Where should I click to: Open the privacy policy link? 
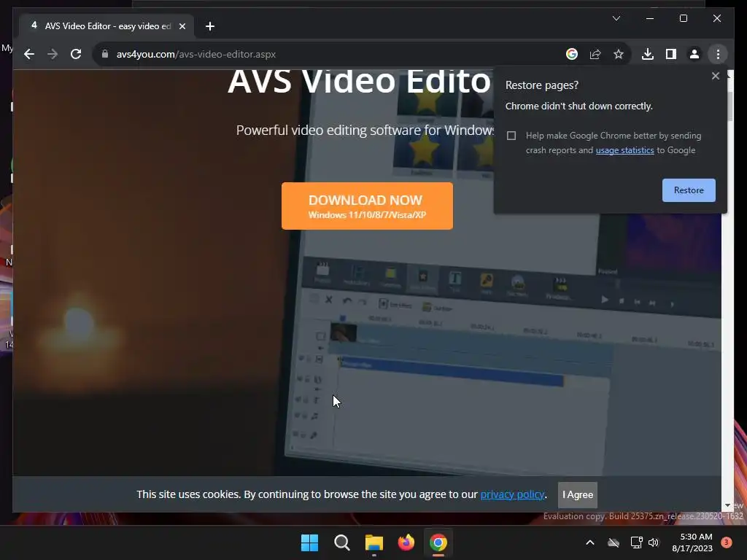pos(512,494)
